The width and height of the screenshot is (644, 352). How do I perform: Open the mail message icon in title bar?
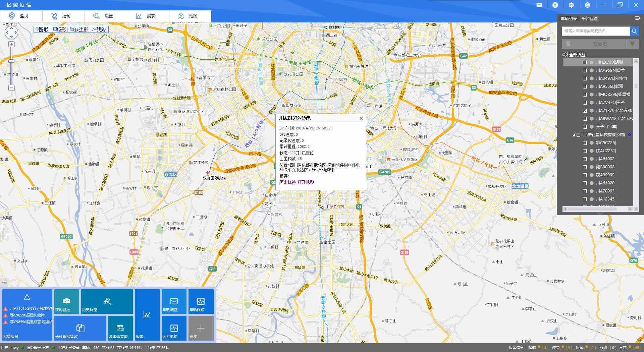tap(539, 5)
